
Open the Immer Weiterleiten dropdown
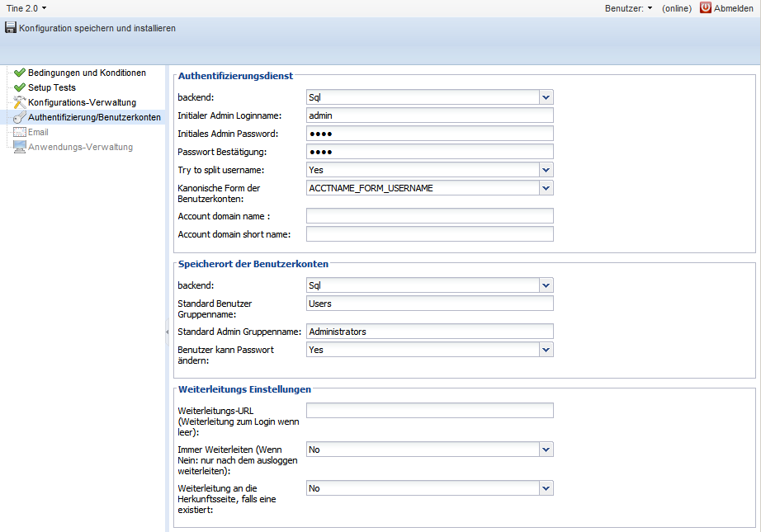pyautogui.click(x=546, y=450)
